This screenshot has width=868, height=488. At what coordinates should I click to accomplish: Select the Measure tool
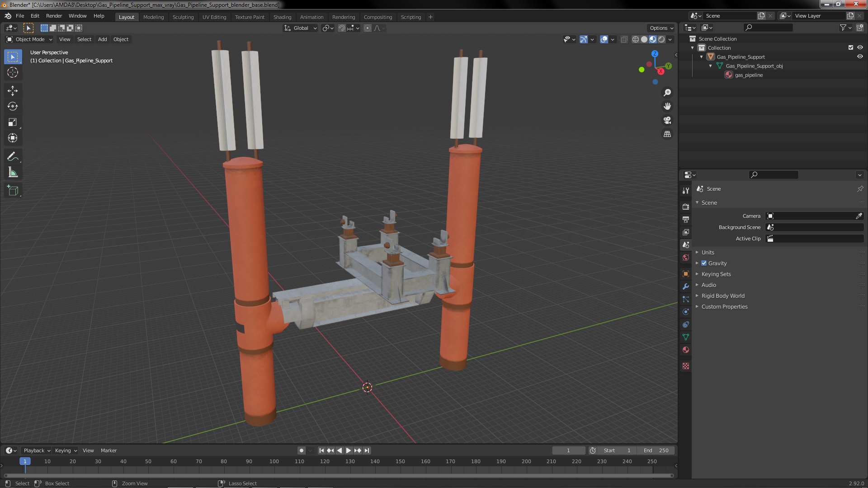coord(13,173)
